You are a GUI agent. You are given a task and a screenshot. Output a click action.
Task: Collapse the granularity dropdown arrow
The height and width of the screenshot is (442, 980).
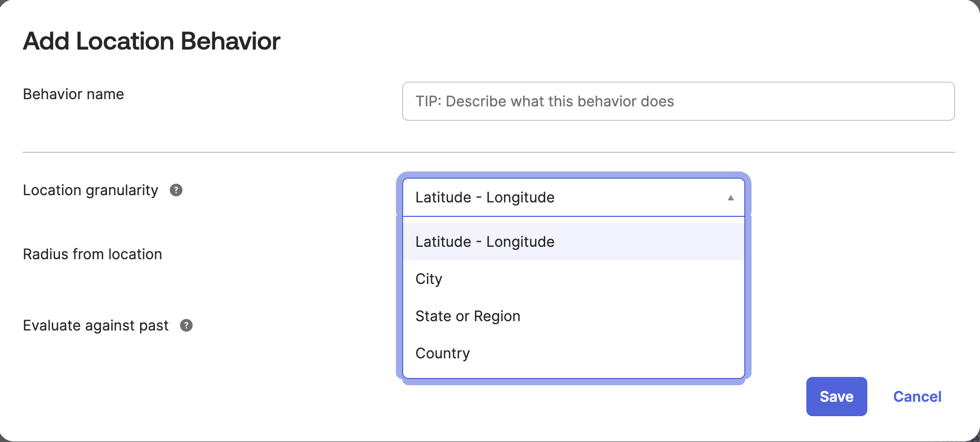tap(731, 197)
